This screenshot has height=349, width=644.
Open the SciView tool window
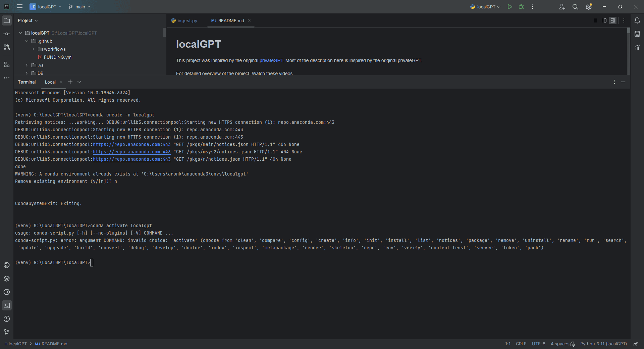pyautogui.click(x=637, y=47)
